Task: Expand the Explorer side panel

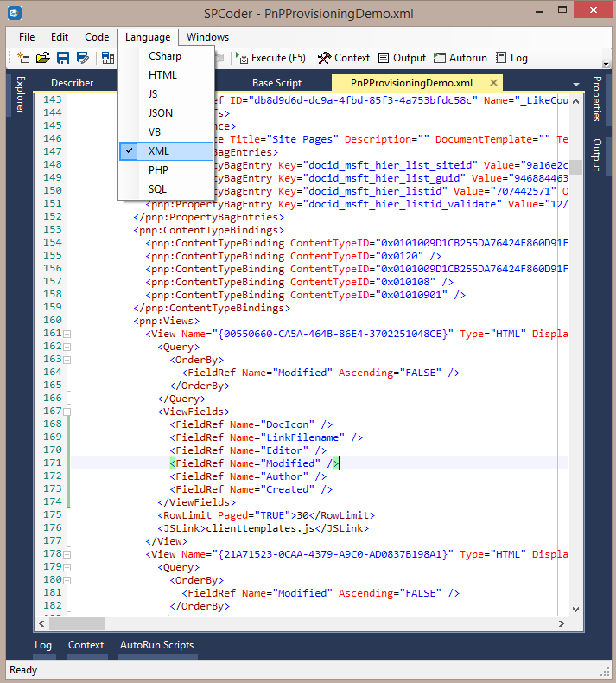Action: (x=21, y=95)
